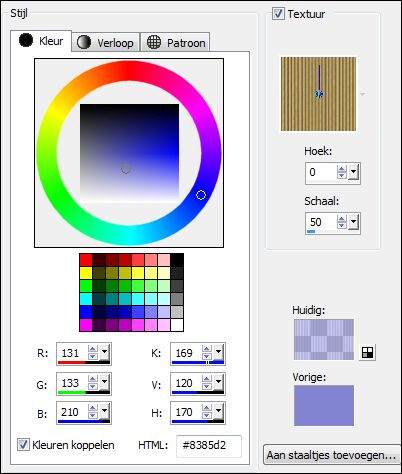Open the R value slider dropdown

click(104, 352)
